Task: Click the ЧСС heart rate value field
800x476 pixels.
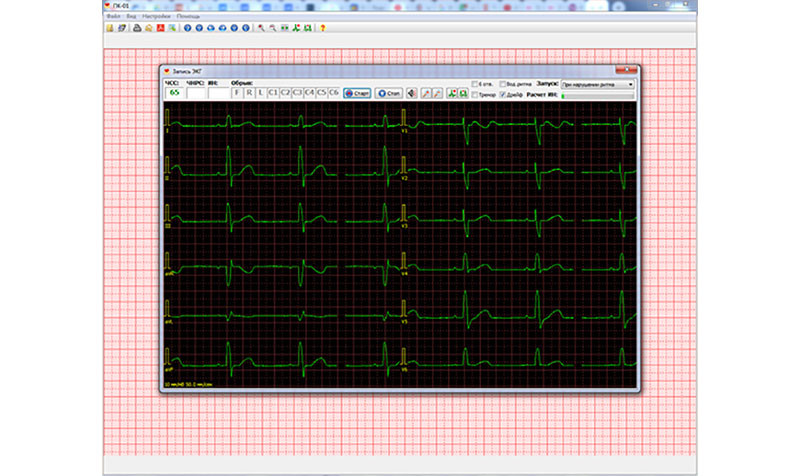Action: 175,93
